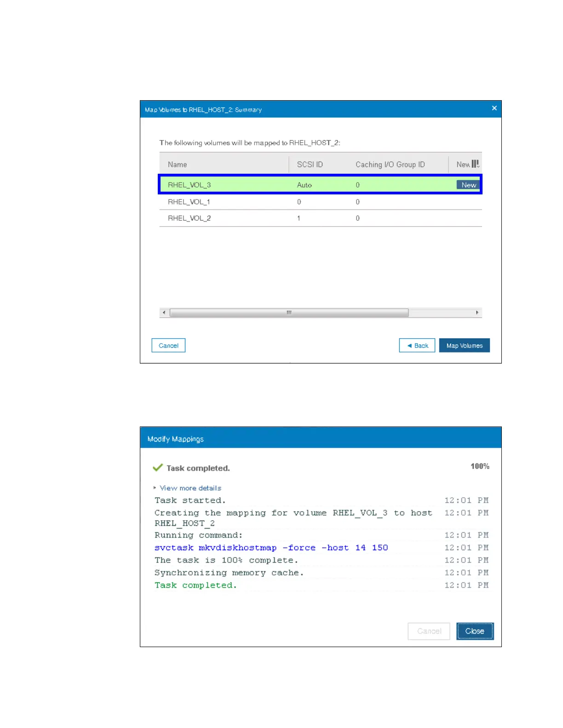
Task: Sort by the SCSI ID column header
Action: (310, 165)
